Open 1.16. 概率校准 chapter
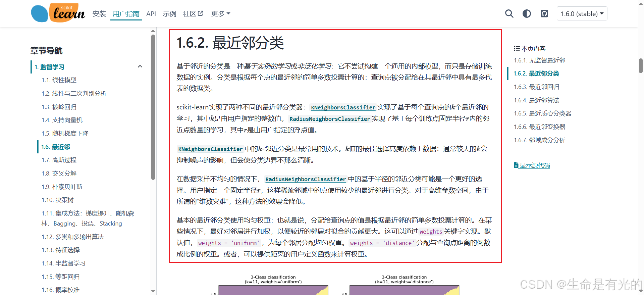Viewport: 644px width, 295px height. coord(61,290)
